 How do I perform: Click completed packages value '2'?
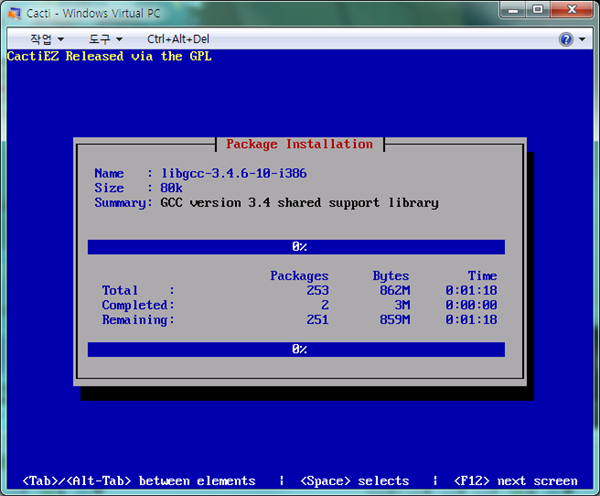[x=325, y=305]
